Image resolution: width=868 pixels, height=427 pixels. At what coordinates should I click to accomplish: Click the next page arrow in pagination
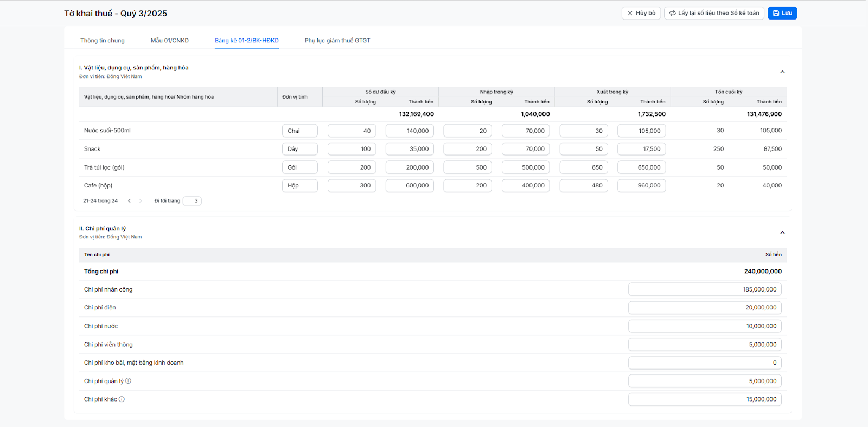pos(141,201)
